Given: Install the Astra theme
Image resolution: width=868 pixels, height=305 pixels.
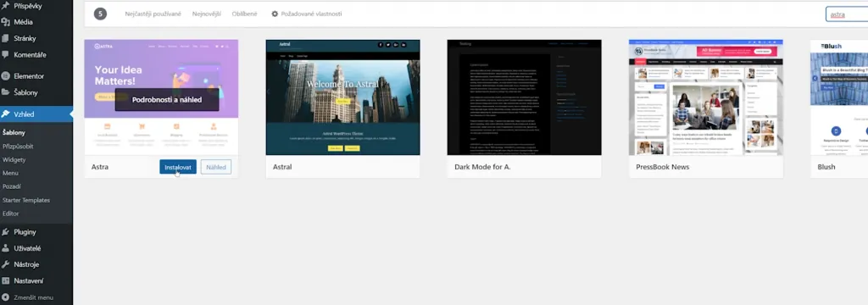Looking at the screenshot, I should click(x=178, y=167).
